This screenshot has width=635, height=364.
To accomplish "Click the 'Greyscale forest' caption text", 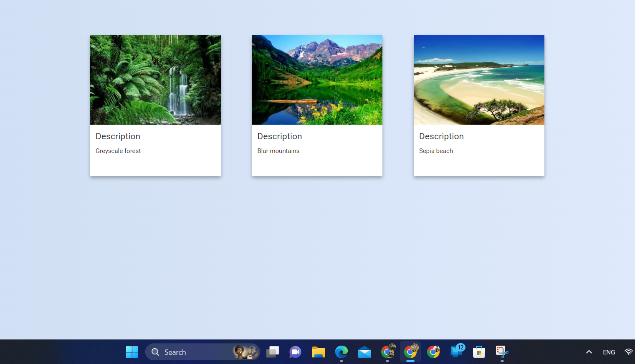I will pyautogui.click(x=118, y=151).
